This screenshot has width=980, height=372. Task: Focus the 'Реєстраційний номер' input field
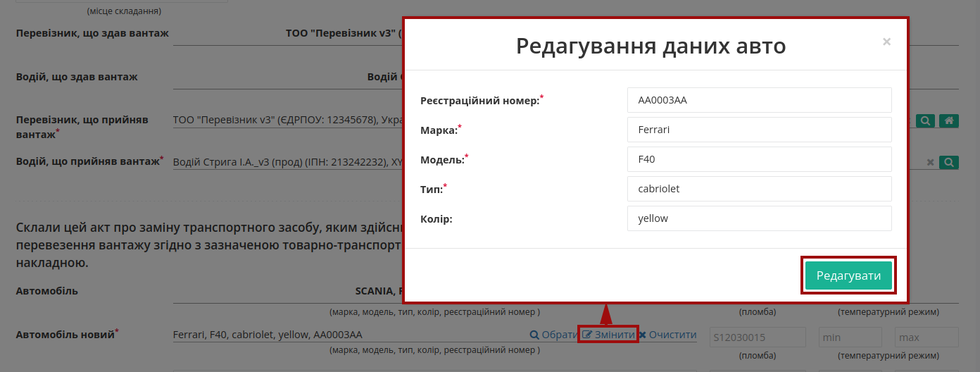[x=760, y=100]
